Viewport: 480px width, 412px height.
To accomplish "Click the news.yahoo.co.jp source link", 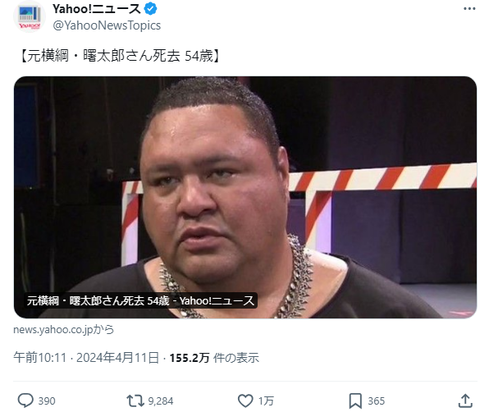I will (64, 329).
